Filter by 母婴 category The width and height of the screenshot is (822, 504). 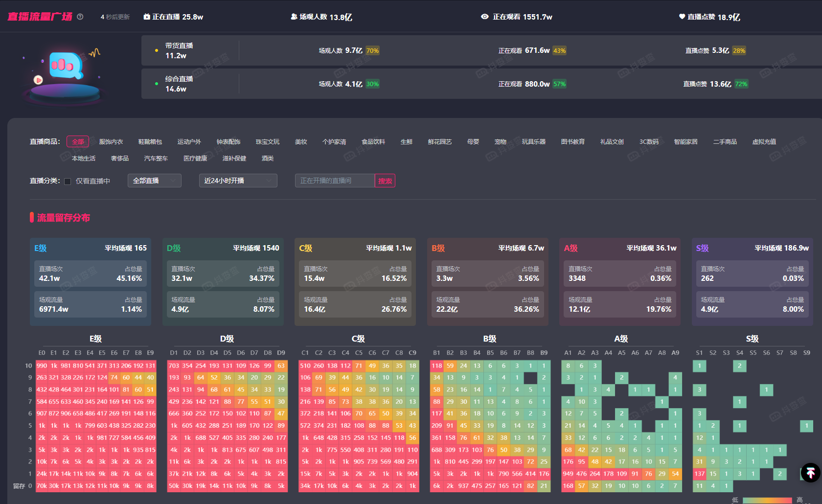[x=473, y=141]
